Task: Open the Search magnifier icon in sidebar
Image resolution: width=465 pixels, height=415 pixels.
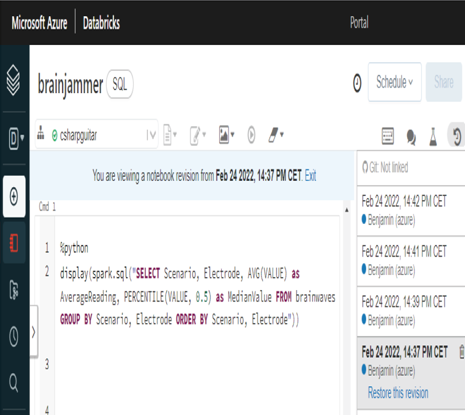Action: pos(14,382)
